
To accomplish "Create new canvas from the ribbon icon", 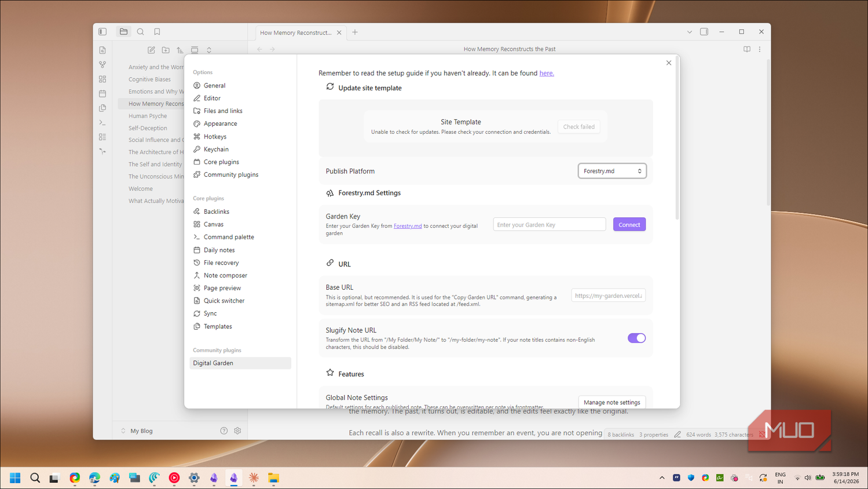I will pyautogui.click(x=102, y=79).
